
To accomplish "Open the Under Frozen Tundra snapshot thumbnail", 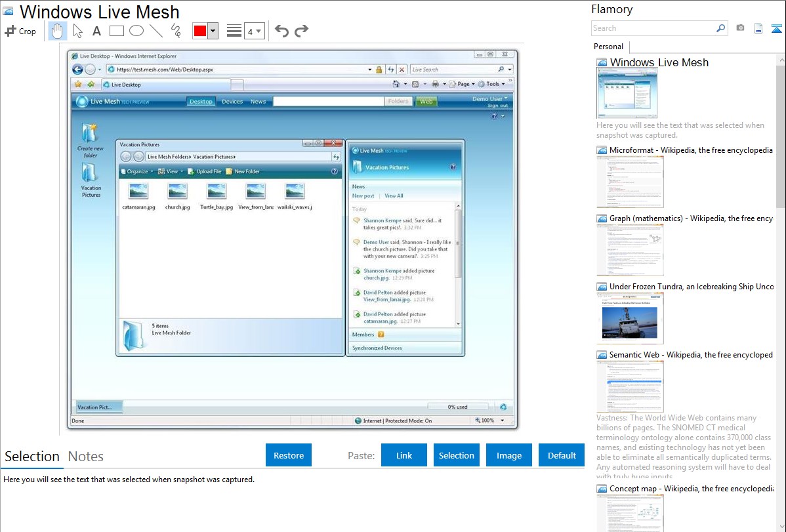I will 630,318.
